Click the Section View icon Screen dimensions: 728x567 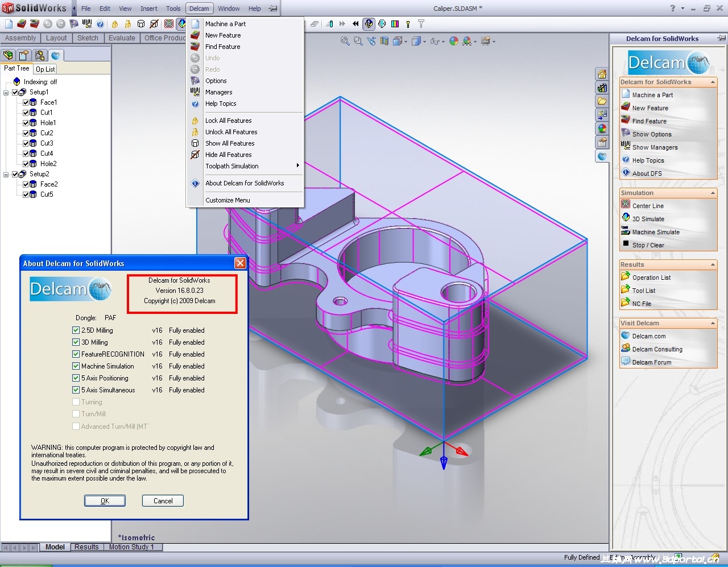(384, 41)
